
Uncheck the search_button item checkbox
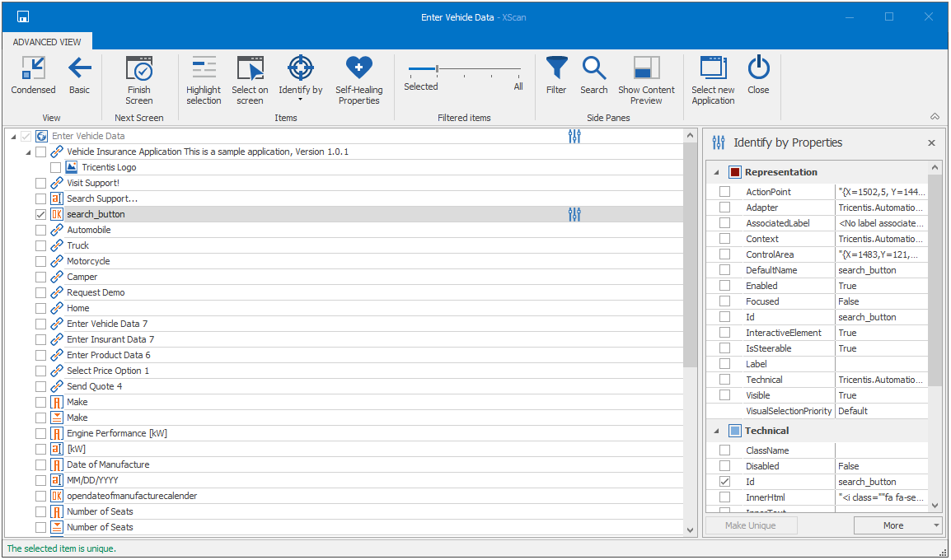click(41, 214)
